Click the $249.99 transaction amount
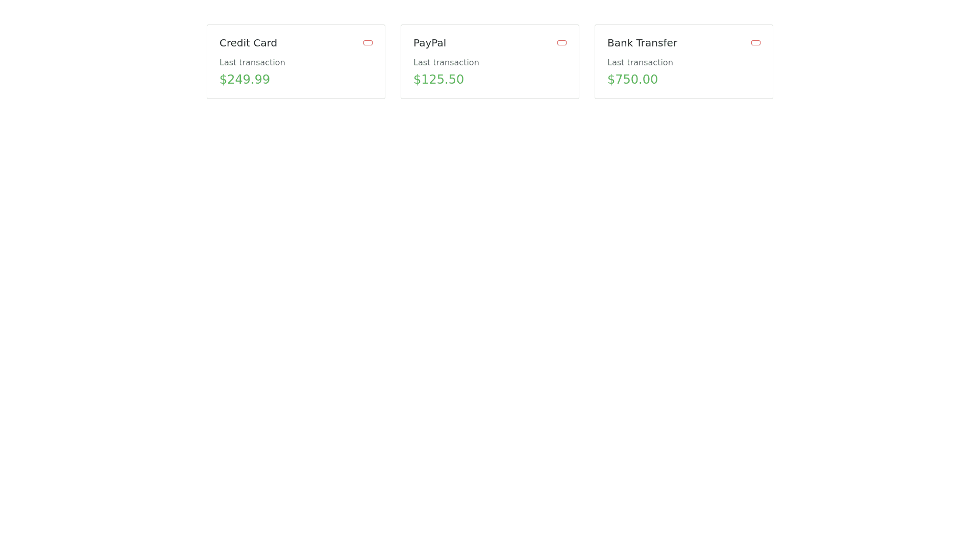 pyautogui.click(x=244, y=80)
